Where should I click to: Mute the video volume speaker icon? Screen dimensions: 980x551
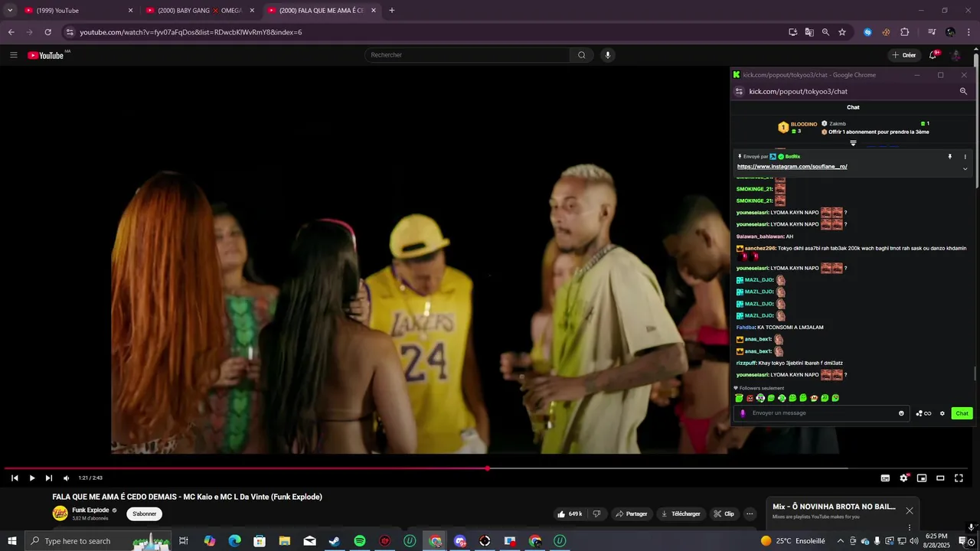click(x=67, y=478)
